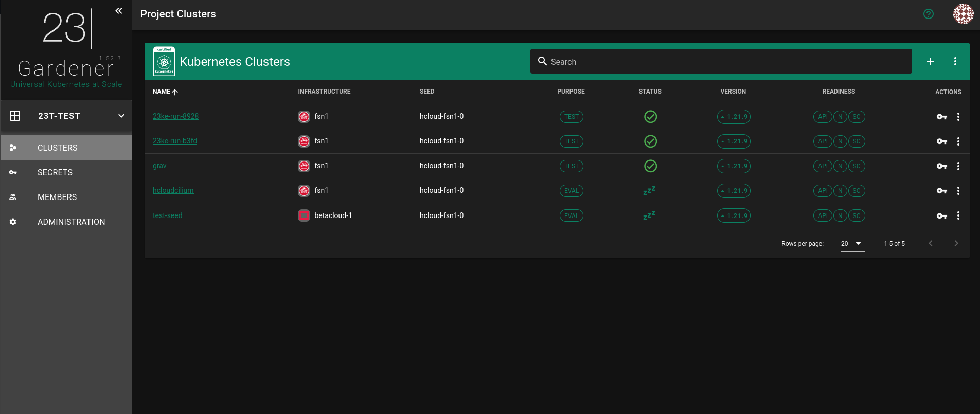Open the grav cluster link
The image size is (980, 414).
[x=159, y=166]
